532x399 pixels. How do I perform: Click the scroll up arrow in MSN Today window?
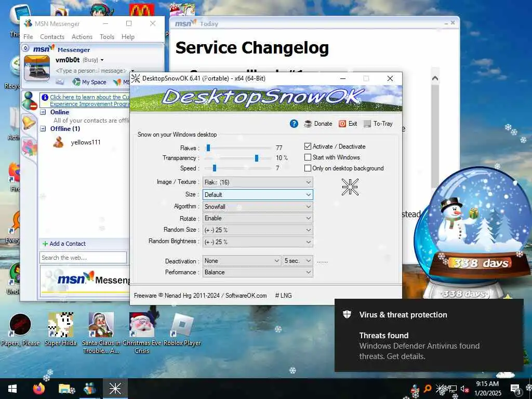pyautogui.click(x=435, y=78)
